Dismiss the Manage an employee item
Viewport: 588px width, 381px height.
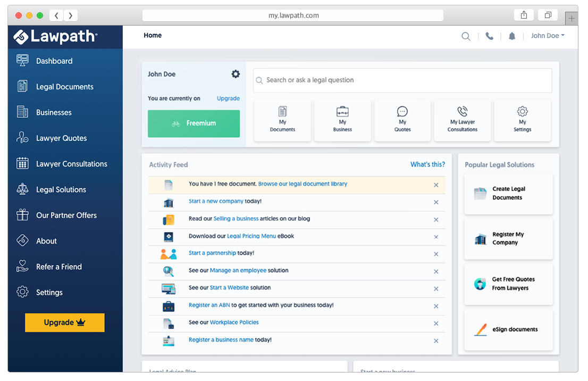[436, 271]
